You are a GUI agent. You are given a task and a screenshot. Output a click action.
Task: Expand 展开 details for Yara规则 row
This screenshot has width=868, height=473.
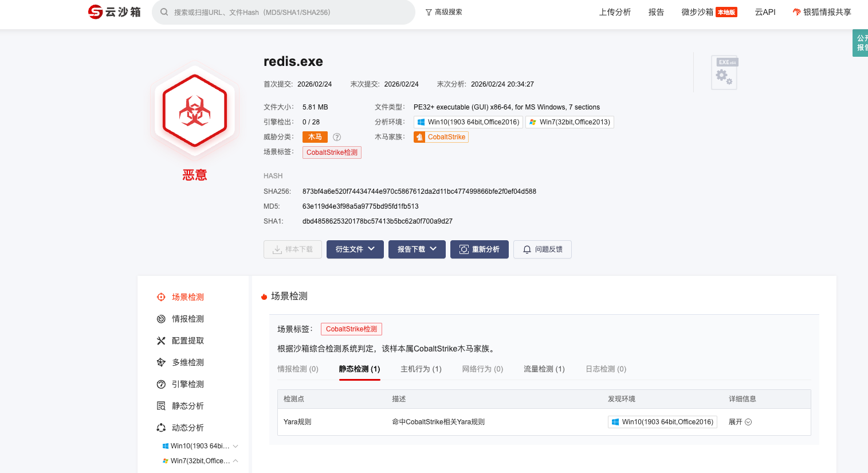click(740, 422)
